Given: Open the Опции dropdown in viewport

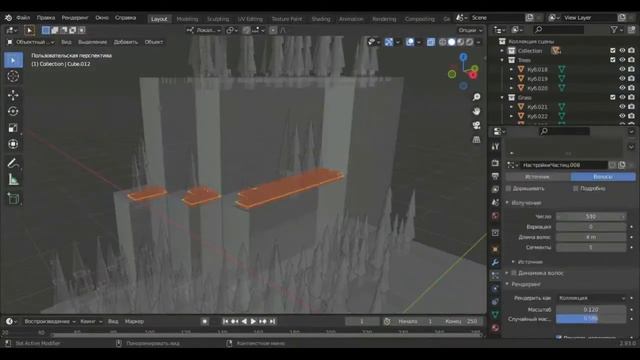Looking at the screenshot, I should (470, 30).
